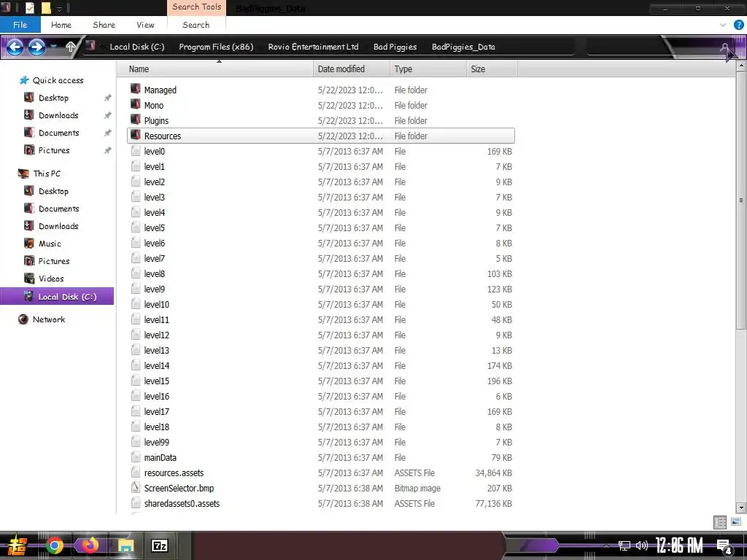Click This PC in navigation pane
Viewport: 747px width, 560px height.
47,174
